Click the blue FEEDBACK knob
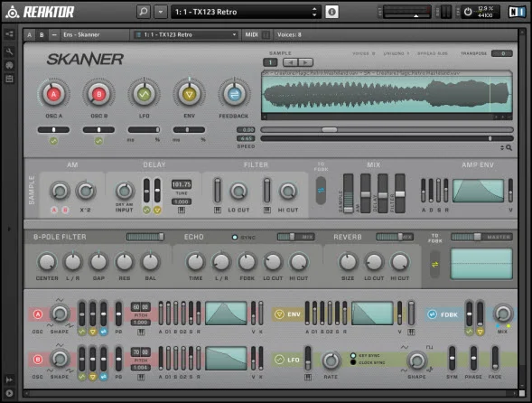 [234, 94]
